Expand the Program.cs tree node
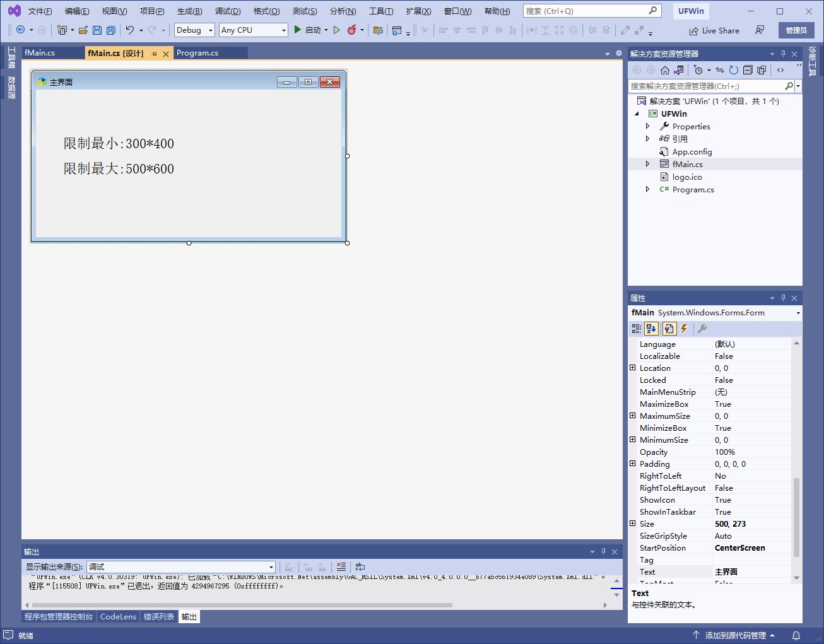This screenshot has width=824, height=644. (648, 189)
